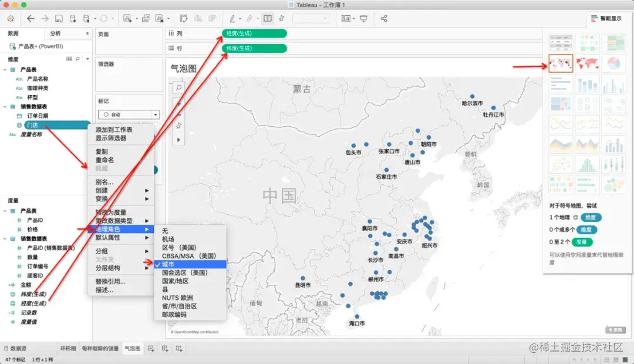Click the clear sheet icon
This screenshot has width=634, height=364.
coord(159,19)
